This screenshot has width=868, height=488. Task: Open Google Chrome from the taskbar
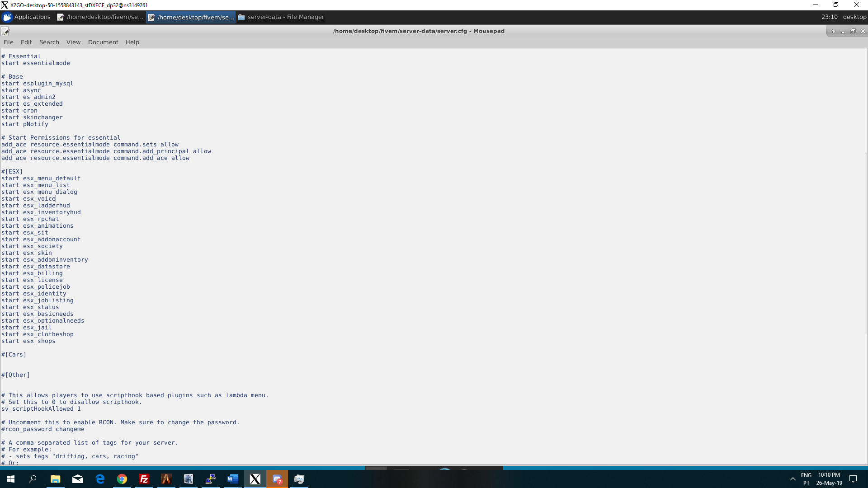click(122, 479)
